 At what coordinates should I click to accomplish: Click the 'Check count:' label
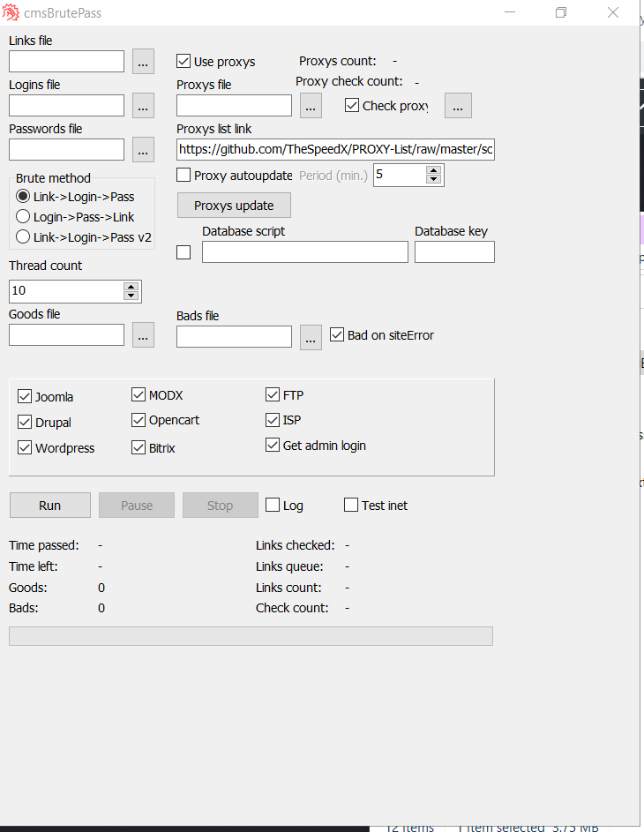(292, 608)
